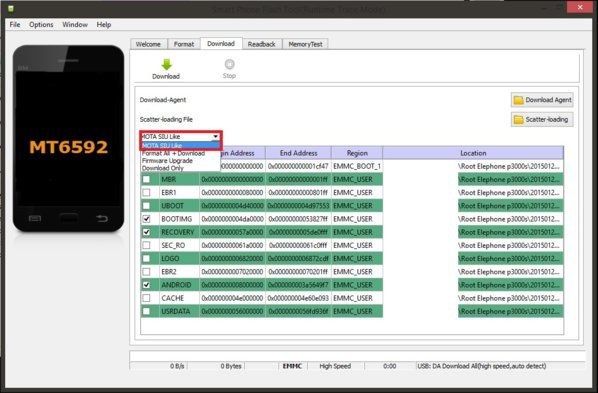
Task: Click the phone's back arrow icon
Action: pos(101,218)
